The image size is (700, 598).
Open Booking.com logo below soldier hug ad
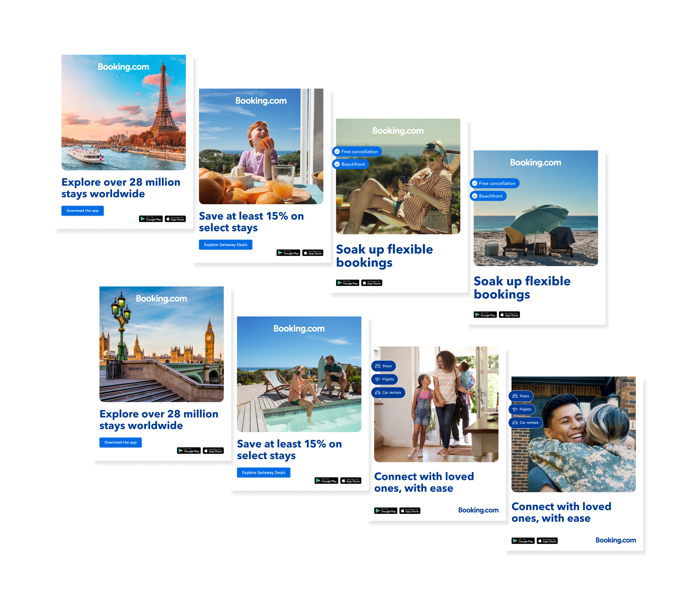616,540
